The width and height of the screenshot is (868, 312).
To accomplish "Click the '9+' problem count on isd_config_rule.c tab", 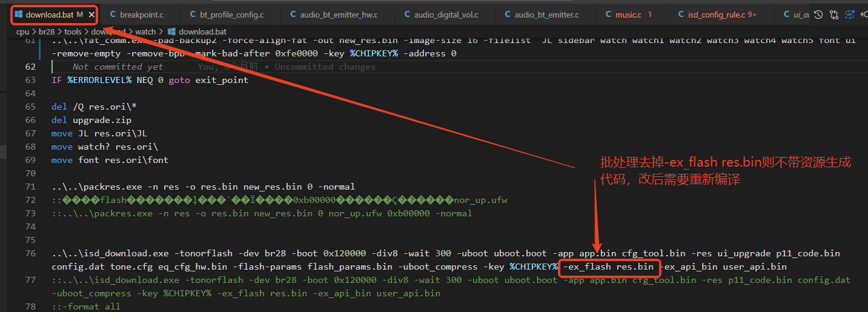I will (752, 14).
